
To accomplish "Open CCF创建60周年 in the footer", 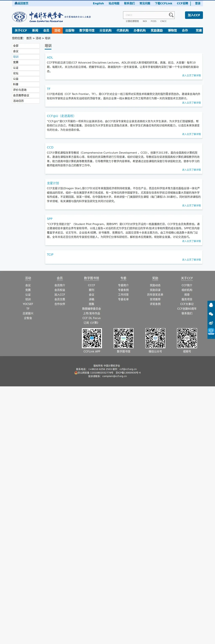I will tap(187, 309).
